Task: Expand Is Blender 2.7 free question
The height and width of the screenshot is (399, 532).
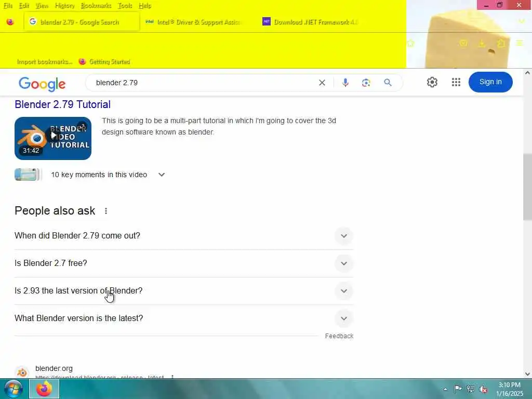Action: click(184, 263)
